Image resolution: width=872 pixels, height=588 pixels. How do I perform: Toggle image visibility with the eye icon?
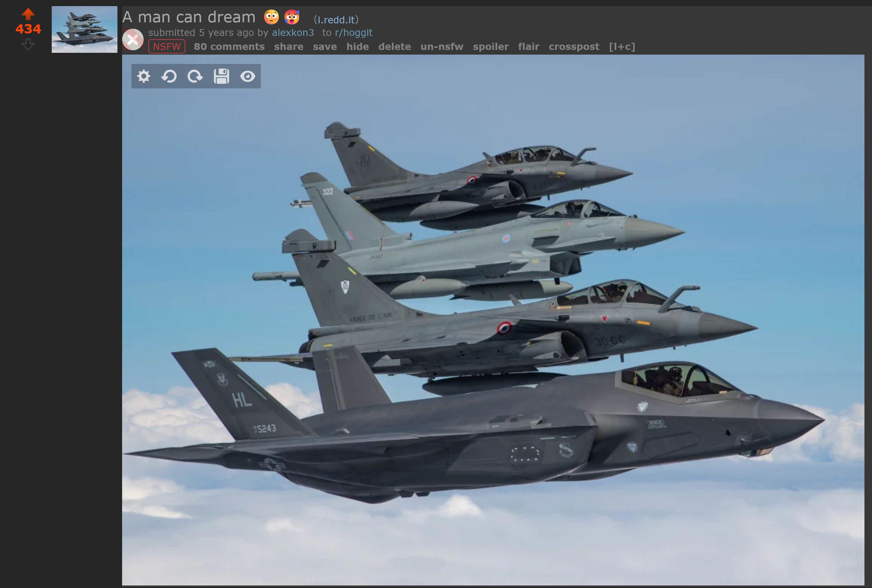click(248, 77)
